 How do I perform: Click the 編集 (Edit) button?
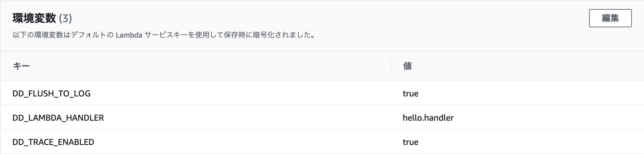click(610, 18)
